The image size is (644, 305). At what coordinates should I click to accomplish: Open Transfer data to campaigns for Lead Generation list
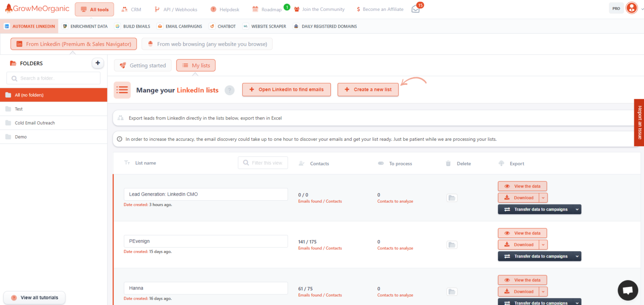[x=539, y=209]
